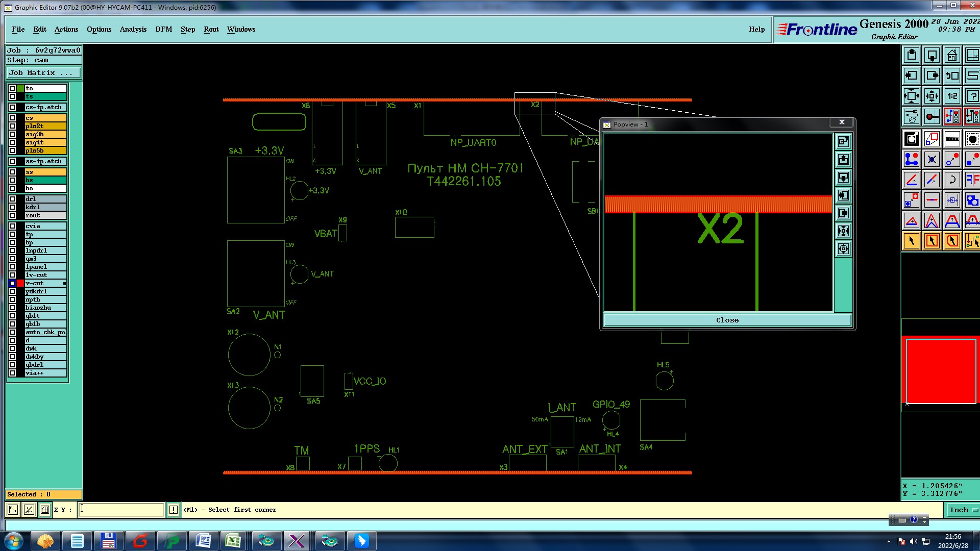Click the snap target crosshair icon

coord(932,116)
